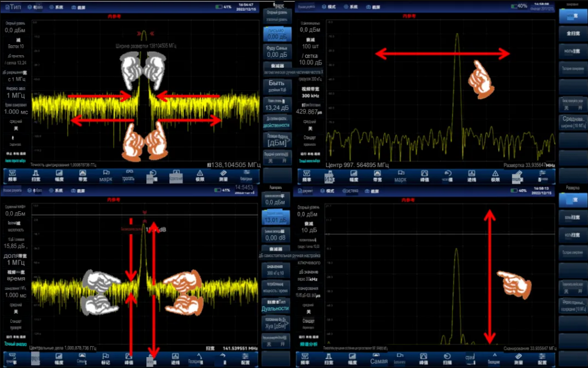Select 'письмо 0,00 дБ' softkey in top-left panel
The height and width of the screenshot is (368, 588).
tap(277, 34)
